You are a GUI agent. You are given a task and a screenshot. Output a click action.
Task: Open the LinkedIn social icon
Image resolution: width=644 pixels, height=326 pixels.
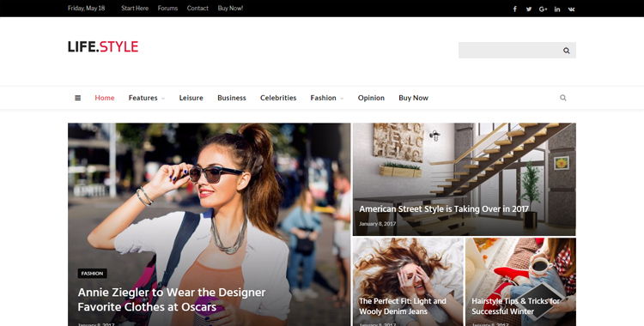(x=557, y=9)
